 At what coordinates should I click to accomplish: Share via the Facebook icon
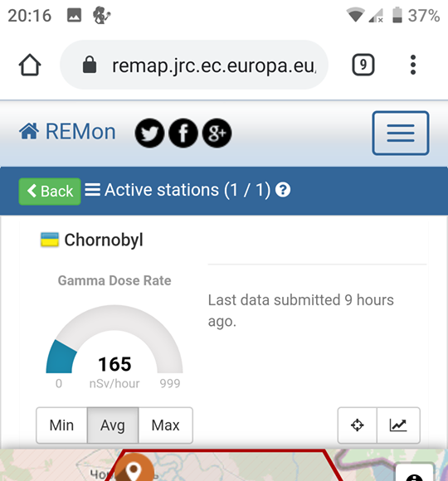183,133
